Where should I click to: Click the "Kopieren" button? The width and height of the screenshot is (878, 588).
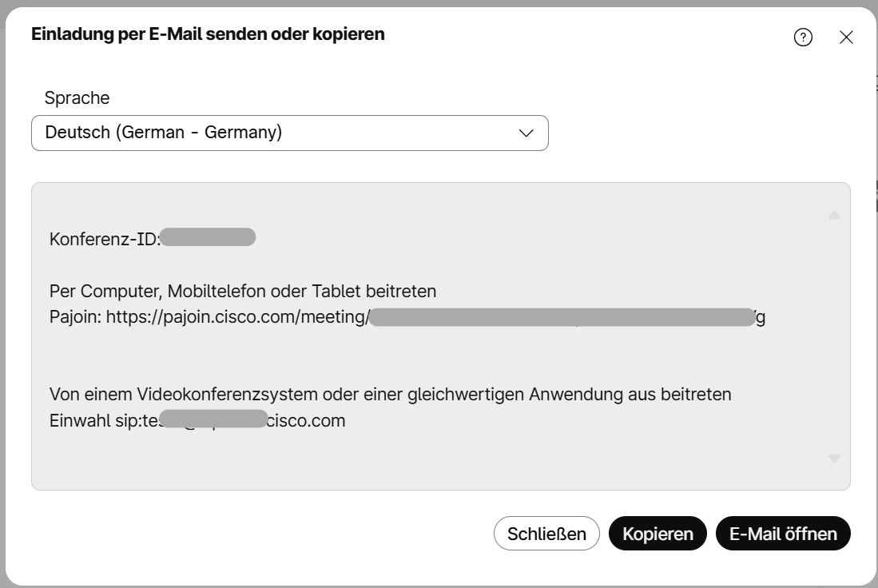tap(658, 533)
